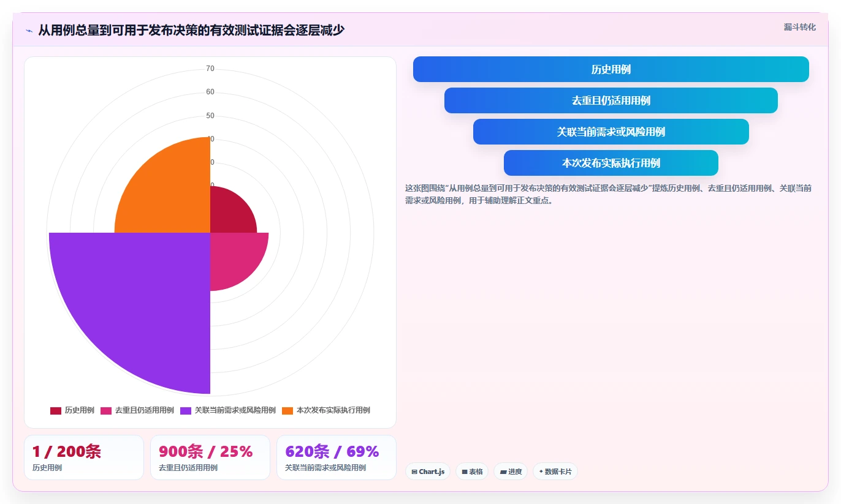Select the 去重且仍适用用例 funnel bar
Screen dimensions: 841x504
pyautogui.click(x=611, y=100)
